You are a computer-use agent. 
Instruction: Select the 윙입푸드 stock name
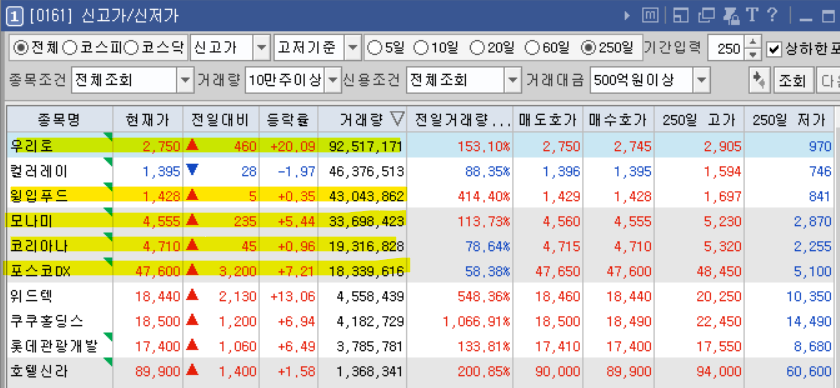(39, 196)
